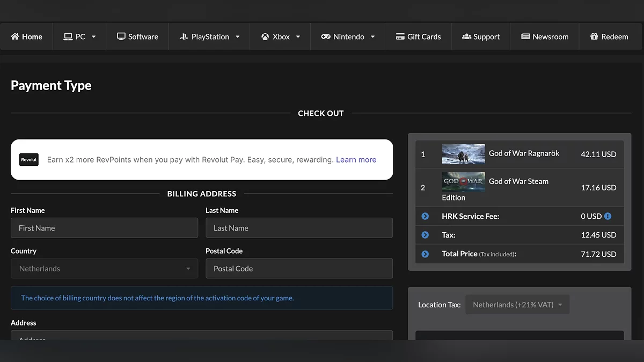644x362 pixels.
Task: Focus the First Name input field
Action: tap(104, 228)
